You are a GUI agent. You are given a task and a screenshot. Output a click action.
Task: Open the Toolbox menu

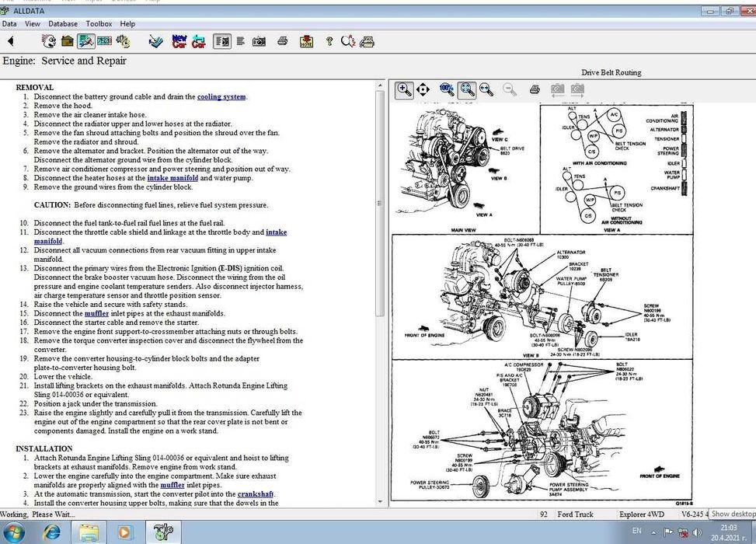click(x=99, y=23)
